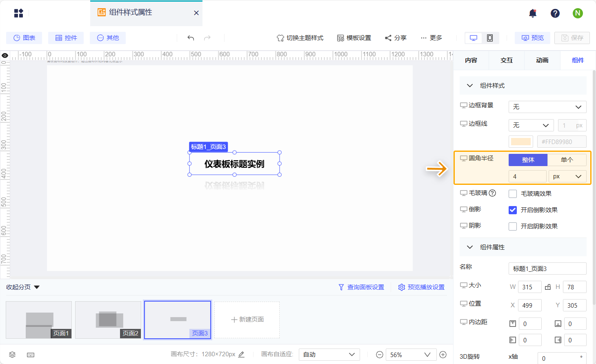Screen dimensions: 596x364
Task: Click the zoom in plus icon
Action: 443,355
